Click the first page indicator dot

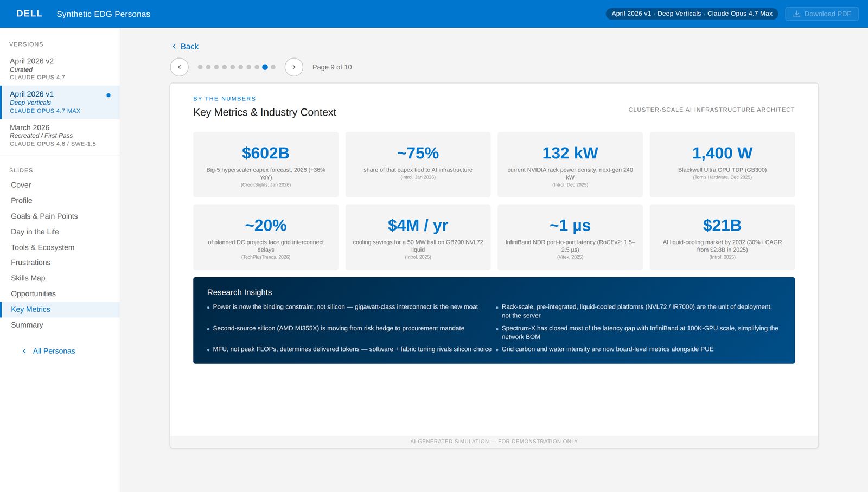click(200, 67)
